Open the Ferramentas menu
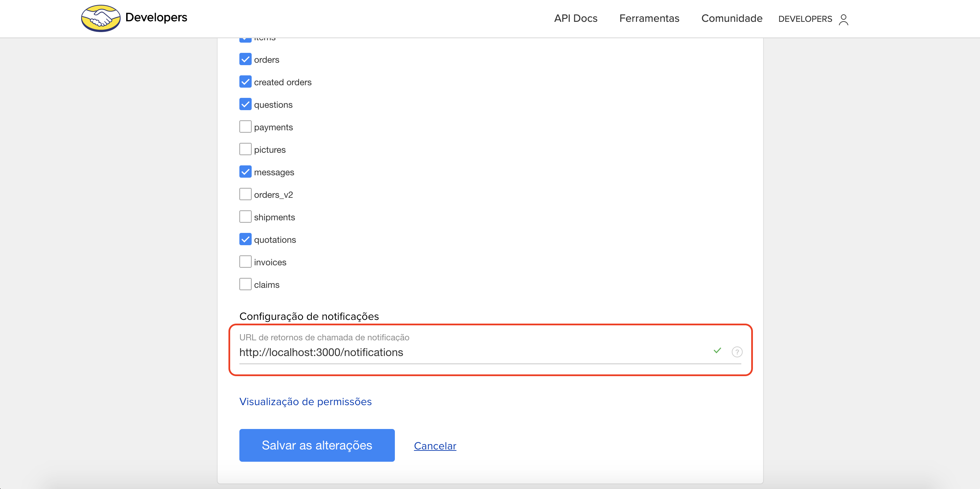 pyautogui.click(x=649, y=18)
